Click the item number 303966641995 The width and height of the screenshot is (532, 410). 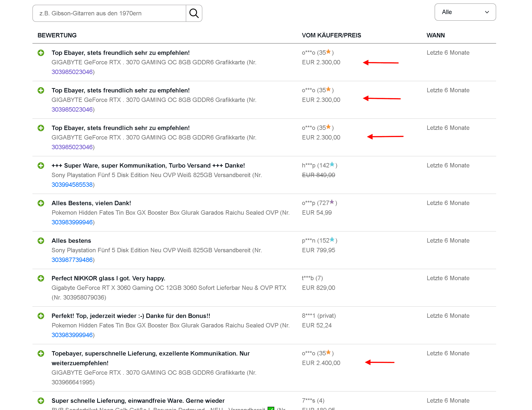click(72, 382)
